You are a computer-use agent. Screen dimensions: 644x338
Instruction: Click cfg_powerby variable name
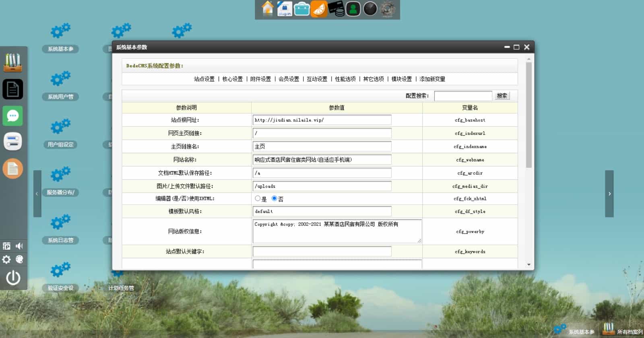pyautogui.click(x=470, y=231)
